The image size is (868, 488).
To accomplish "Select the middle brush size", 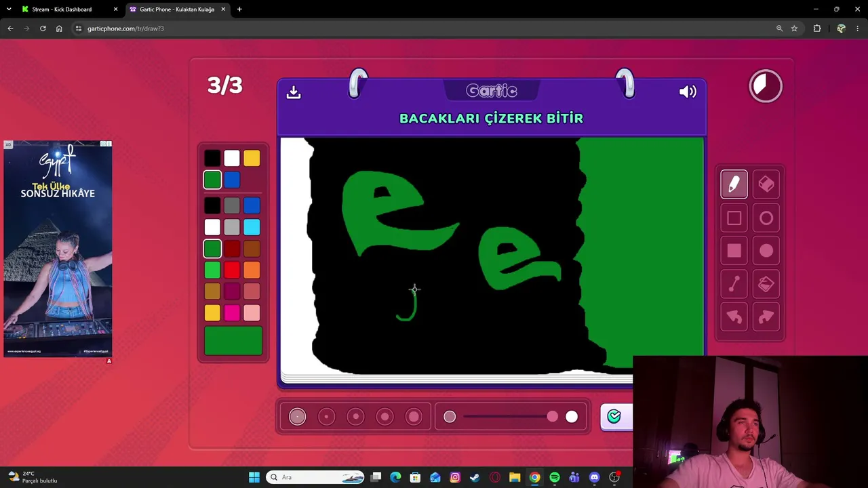I will pos(355,417).
